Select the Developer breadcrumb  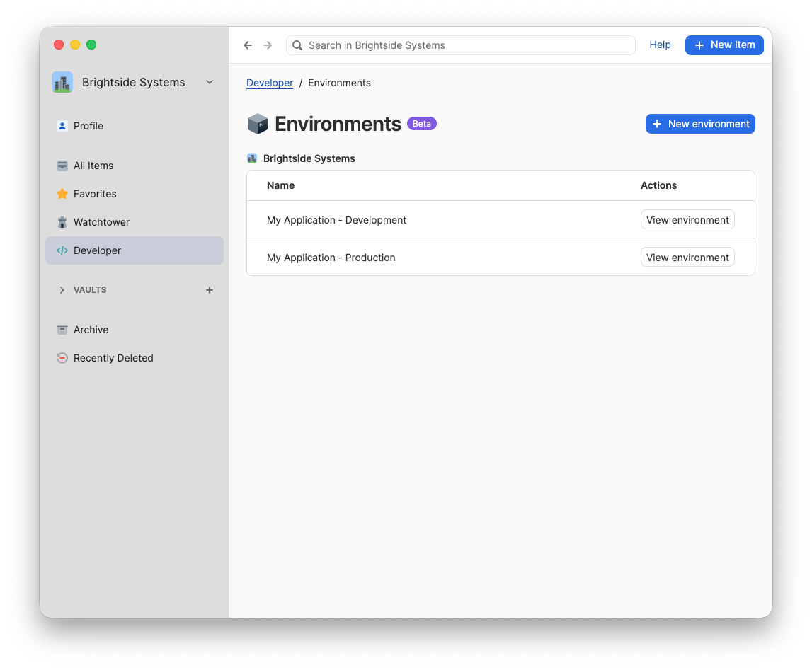269,83
